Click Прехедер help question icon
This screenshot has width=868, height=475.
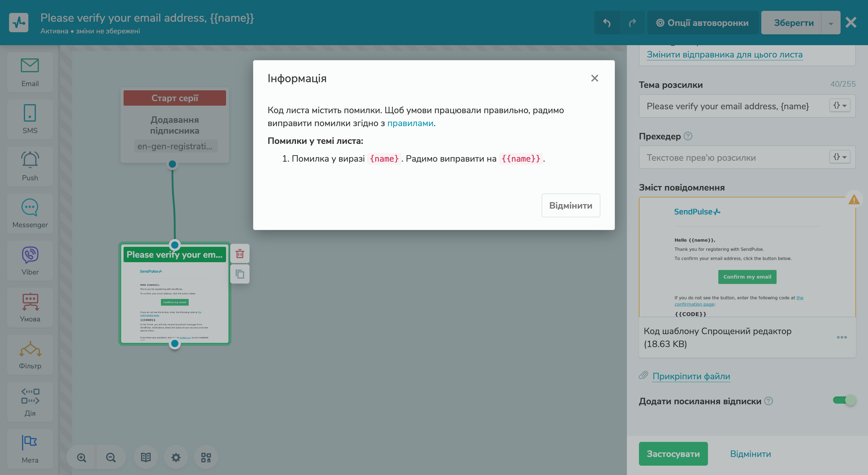coord(688,136)
